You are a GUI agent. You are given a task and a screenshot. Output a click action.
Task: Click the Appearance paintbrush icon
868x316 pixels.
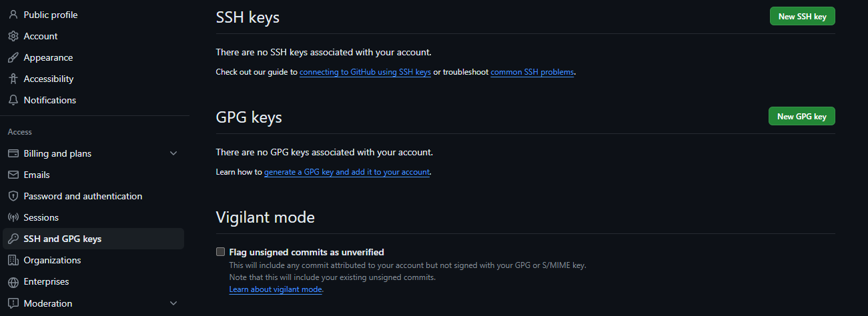pos(13,57)
